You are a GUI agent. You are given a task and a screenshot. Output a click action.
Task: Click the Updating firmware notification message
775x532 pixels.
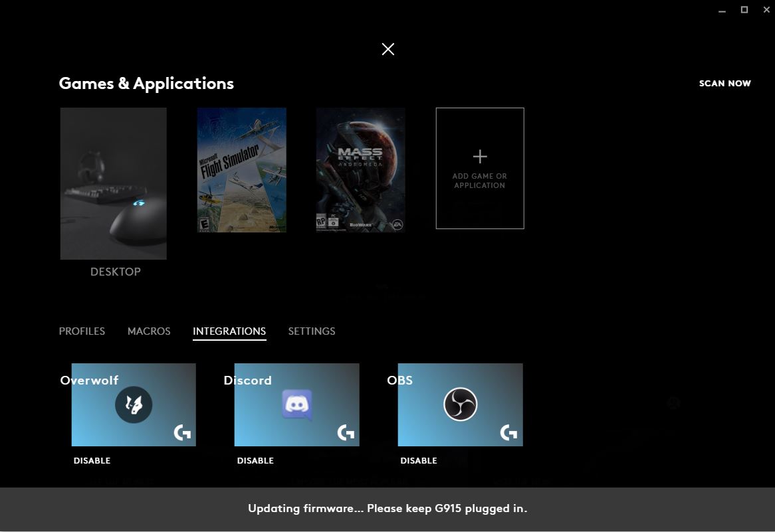point(387,508)
